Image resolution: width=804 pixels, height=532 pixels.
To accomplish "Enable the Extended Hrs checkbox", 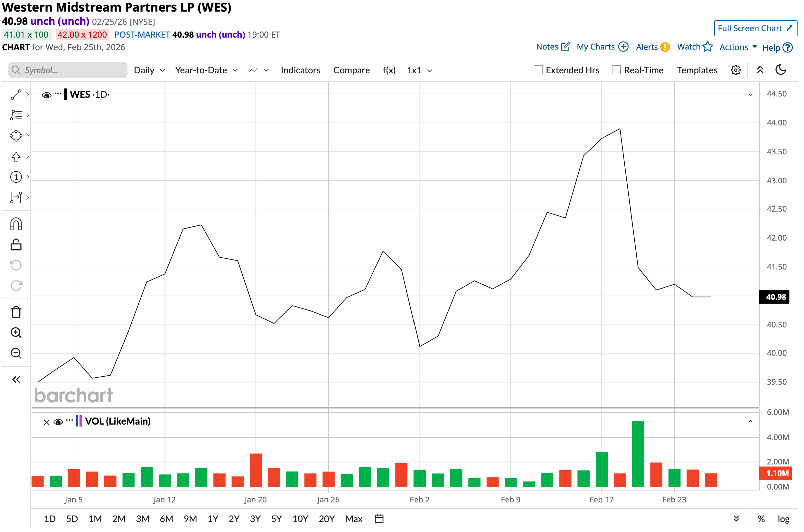I will [x=538, y=70].
